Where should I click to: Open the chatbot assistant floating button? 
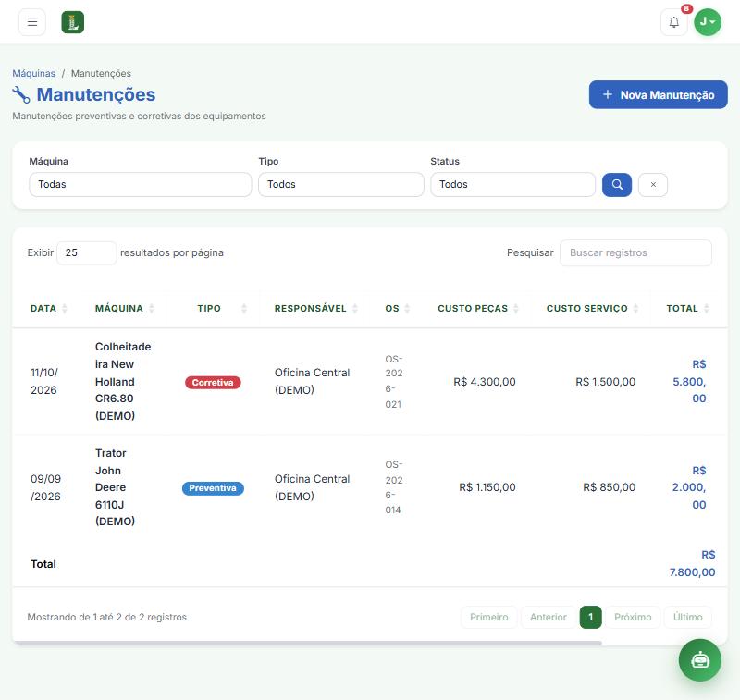700,660
